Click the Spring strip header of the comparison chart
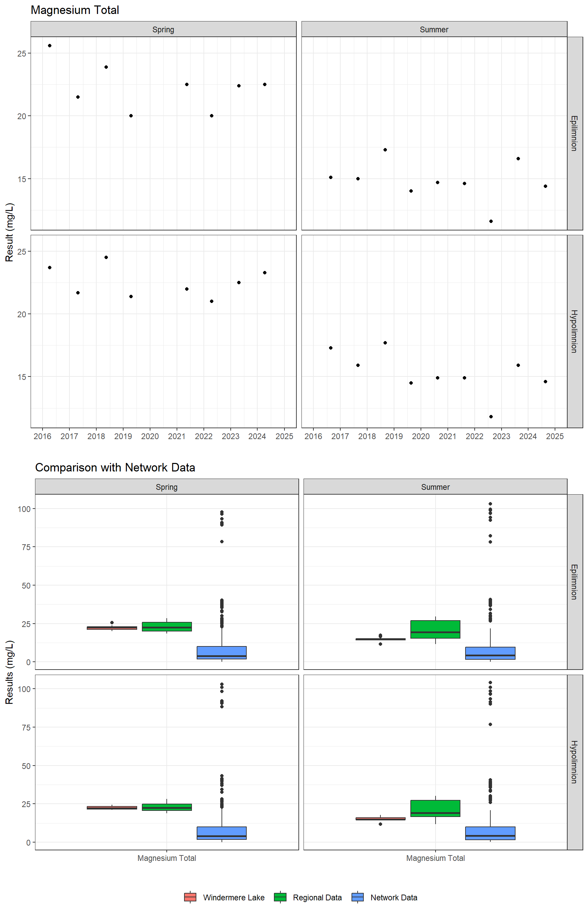 [x=167, y=487]
